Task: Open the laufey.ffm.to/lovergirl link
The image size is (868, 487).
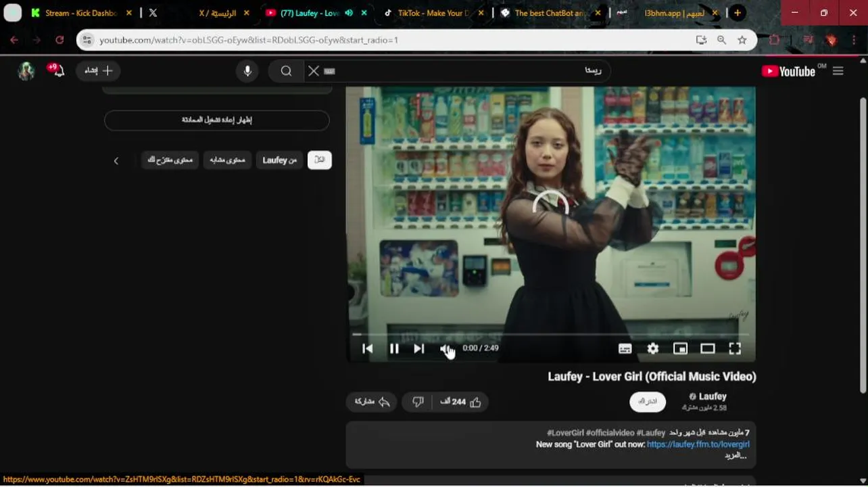Action: 698,444
